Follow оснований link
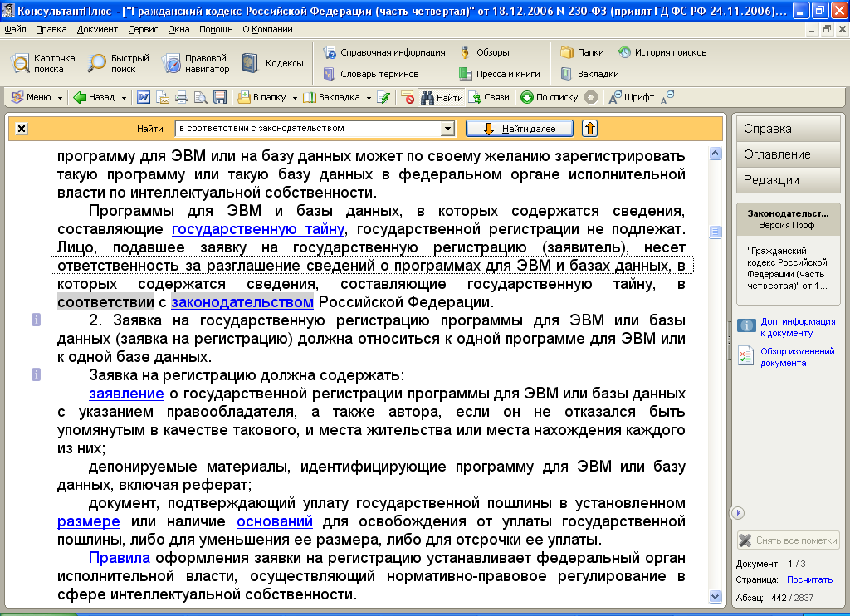The width and height of the screenshot is (850, 616). click(275, 521)
